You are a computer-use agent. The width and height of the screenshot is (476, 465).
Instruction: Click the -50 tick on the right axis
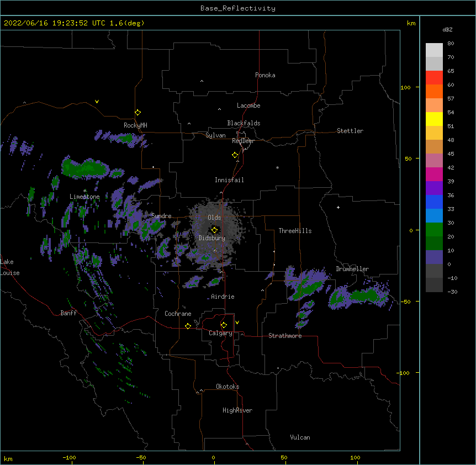(405, 302)
